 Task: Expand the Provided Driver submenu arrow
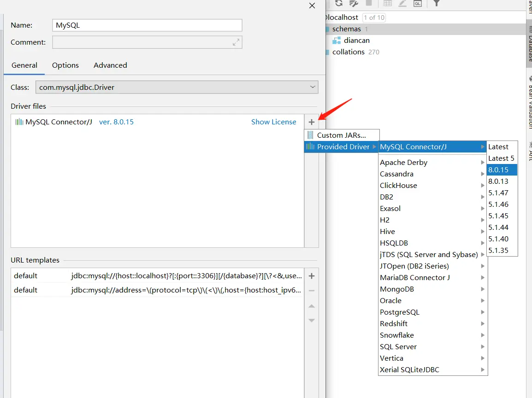click(x=374, y=147)
